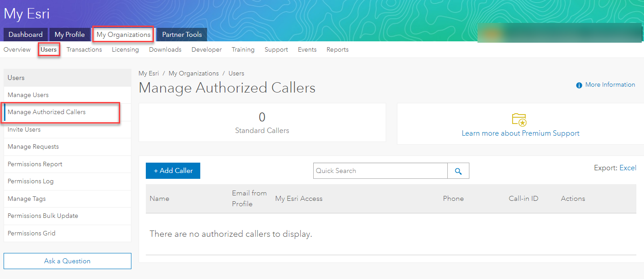The height and width of the screenshot is (279, 644).
Task: Select Invite Users in the sidebar
Action: click(24, 130)
